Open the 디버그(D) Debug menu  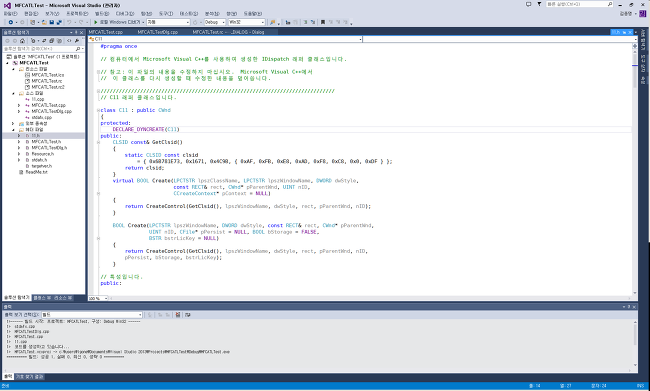click(125, 14)
